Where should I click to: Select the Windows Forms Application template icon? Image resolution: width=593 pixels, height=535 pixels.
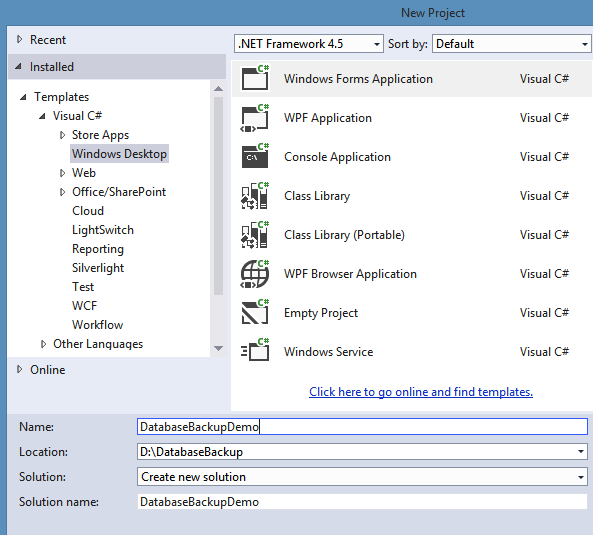(255, 78)
